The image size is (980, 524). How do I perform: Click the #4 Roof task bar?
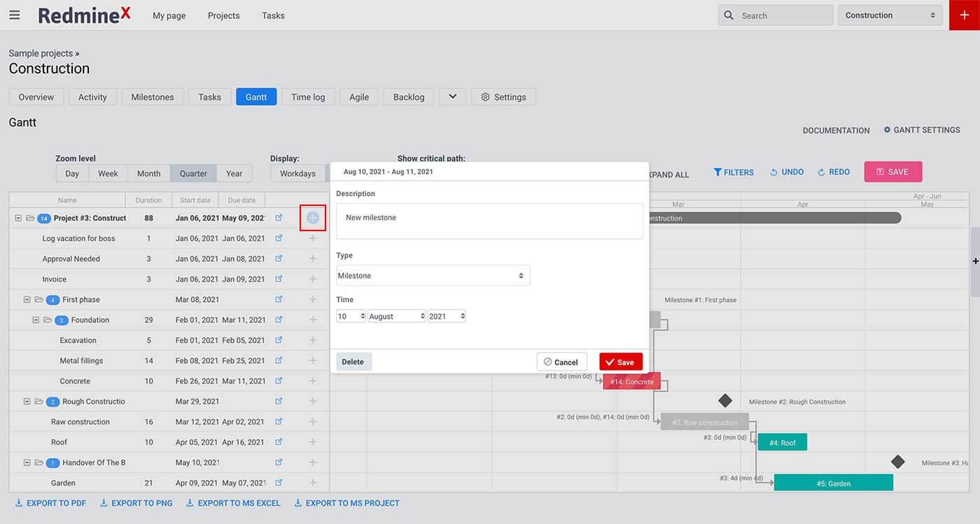pyautogui.click(x=783, y=442)
